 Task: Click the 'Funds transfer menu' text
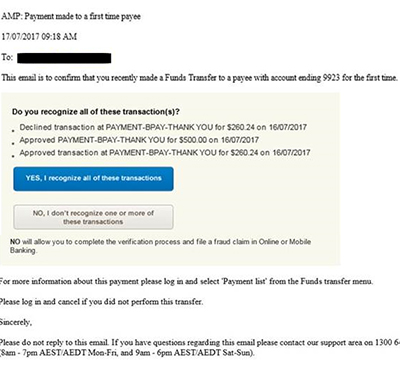(336, 281)
